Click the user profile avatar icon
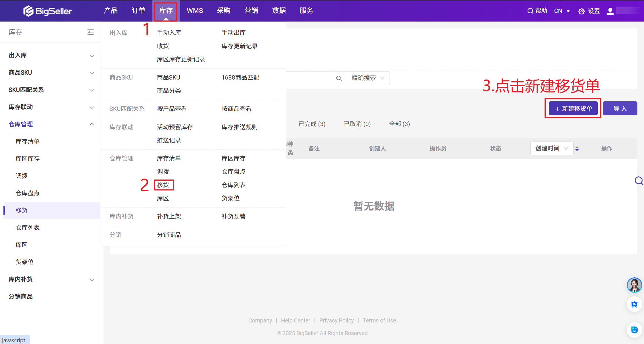The height and width of the screenshot is (344, 644). coord(610,11)
